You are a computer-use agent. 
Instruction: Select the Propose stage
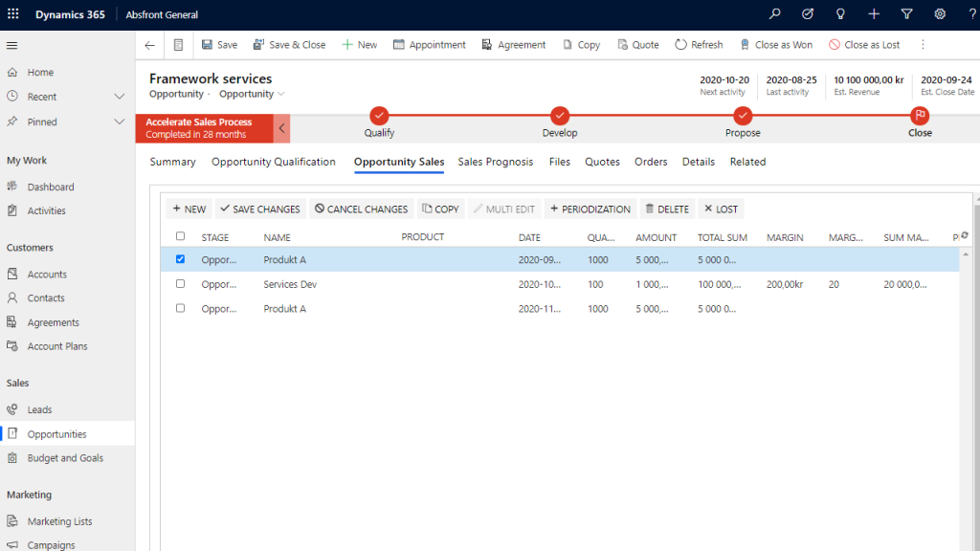tap(743, 116)
